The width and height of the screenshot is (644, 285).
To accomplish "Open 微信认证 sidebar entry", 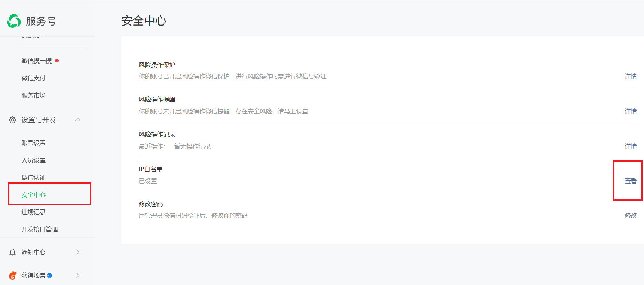I will [x=33, y=177].
